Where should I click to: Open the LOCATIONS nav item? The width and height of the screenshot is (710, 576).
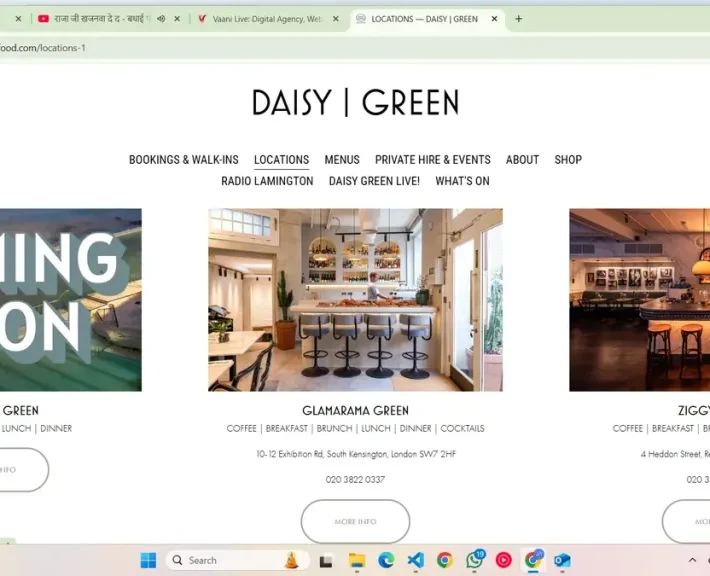click(x=282, y=160)
